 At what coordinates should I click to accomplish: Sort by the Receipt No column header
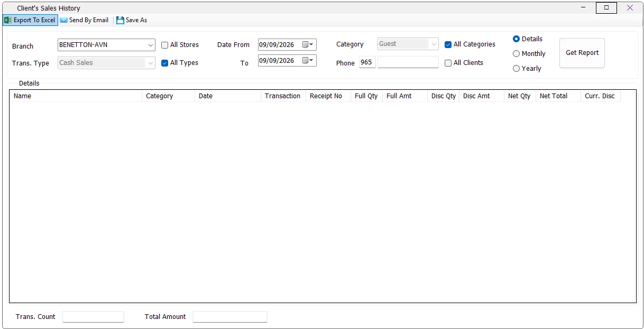click(328, 96)
